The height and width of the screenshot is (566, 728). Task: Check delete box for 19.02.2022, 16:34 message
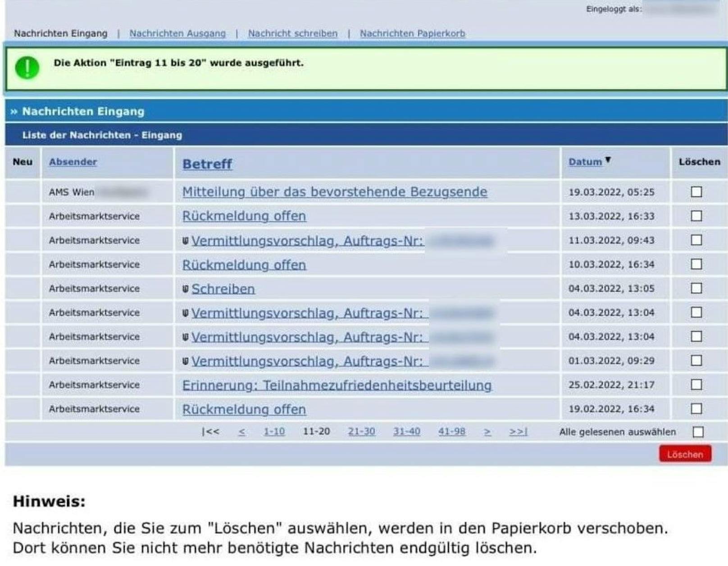pyautogui.click(x=696, y=409)
